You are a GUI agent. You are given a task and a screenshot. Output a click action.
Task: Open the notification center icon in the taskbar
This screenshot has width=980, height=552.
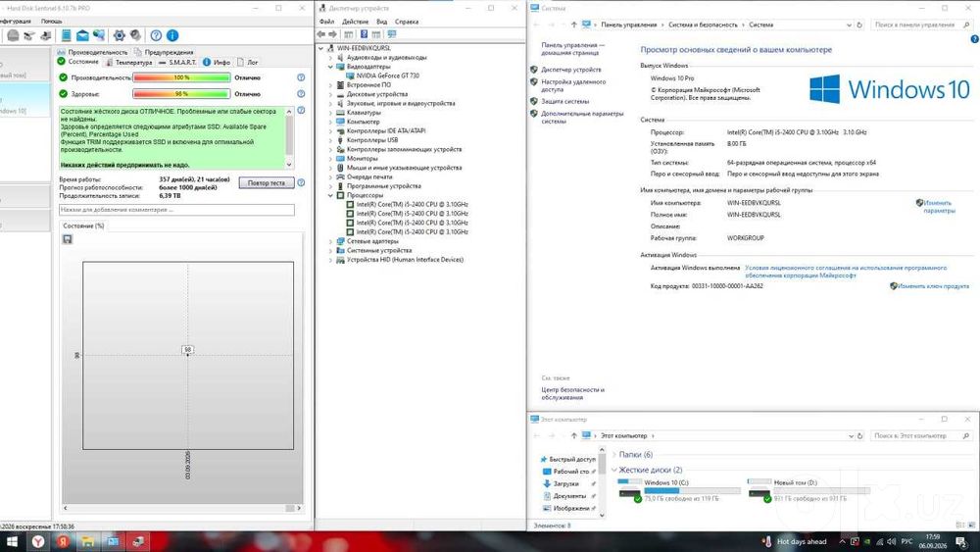coord(961,541)
